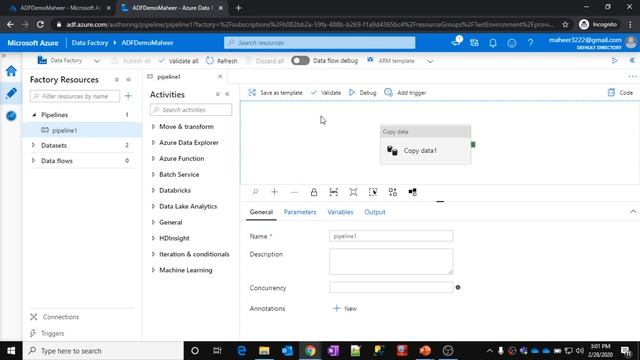Open the Monitor gauge icon
640x360 pixels.
(11, 116)
